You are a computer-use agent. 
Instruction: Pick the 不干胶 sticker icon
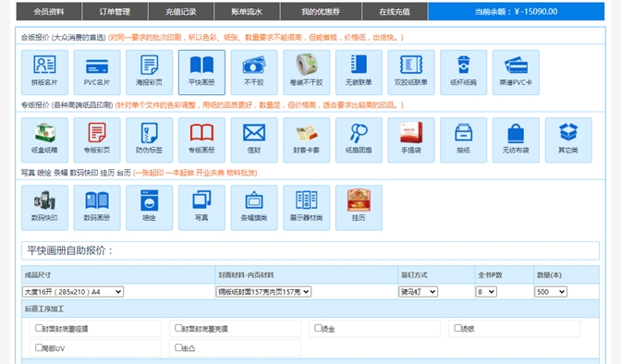click(254, 72)
